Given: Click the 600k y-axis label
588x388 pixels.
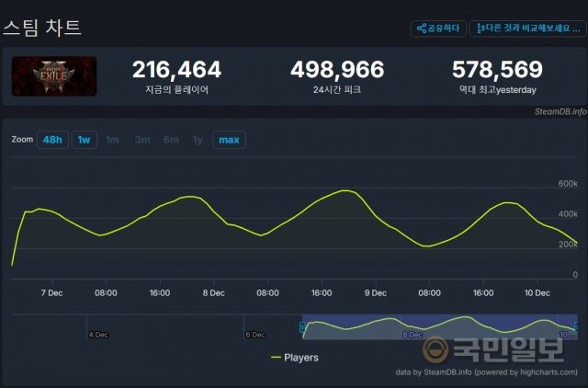Looking at the screenshot, I should pos(568,184).
